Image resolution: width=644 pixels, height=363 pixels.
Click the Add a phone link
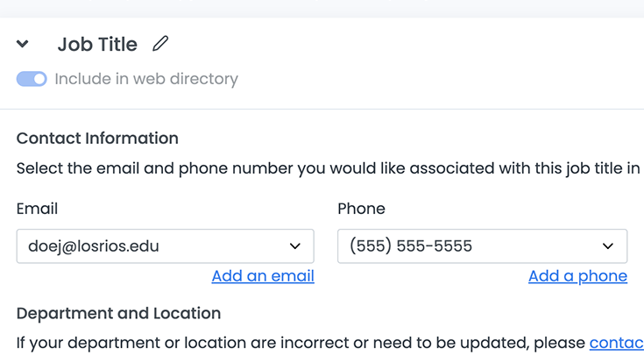pos(577,276)
